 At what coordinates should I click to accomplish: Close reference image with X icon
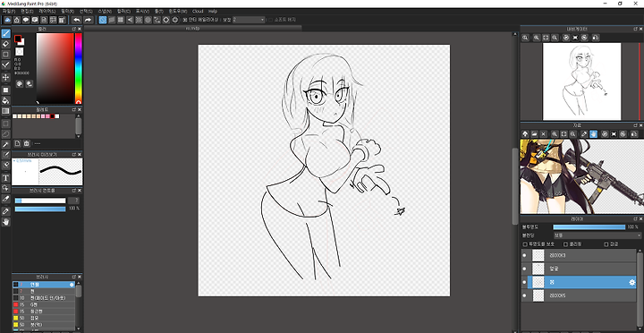544,134
